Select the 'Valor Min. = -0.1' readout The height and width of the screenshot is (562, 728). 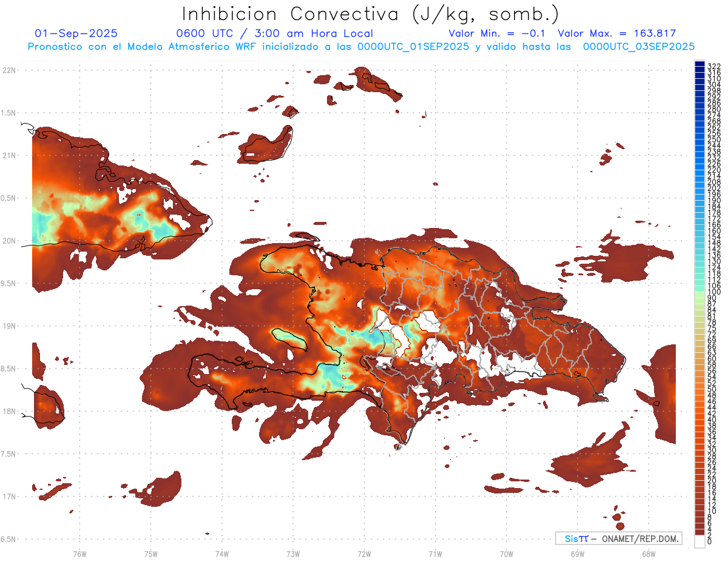[x=497, y=34]
